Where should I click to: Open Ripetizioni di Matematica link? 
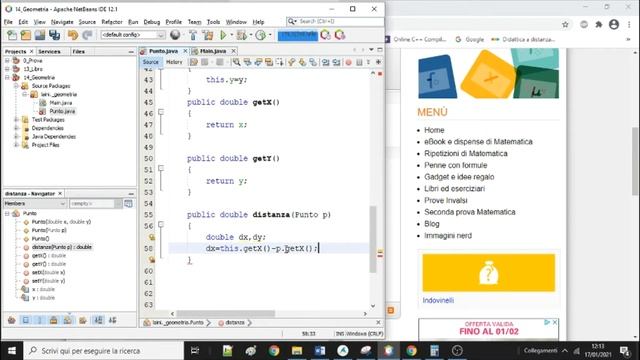click(466, 153)
